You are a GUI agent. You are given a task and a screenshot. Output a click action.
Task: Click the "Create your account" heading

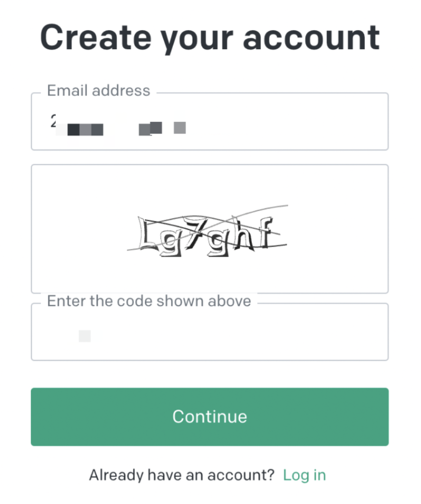[210, 38]
